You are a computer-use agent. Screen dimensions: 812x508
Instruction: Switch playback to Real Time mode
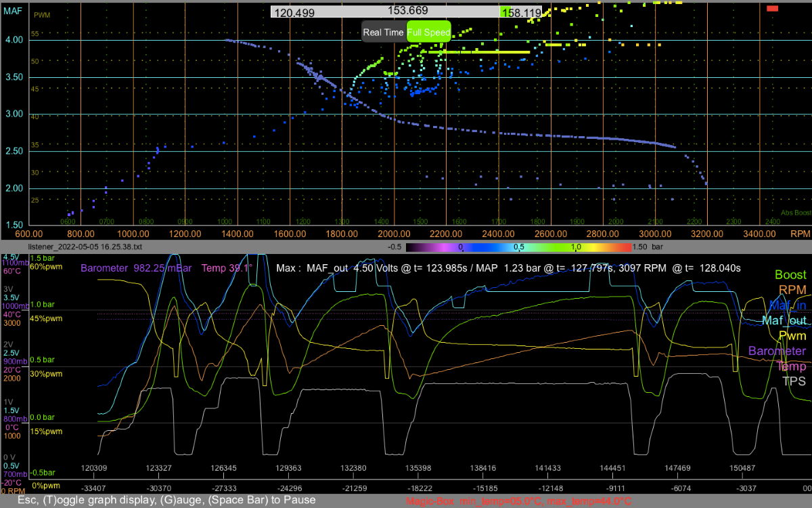383,32
